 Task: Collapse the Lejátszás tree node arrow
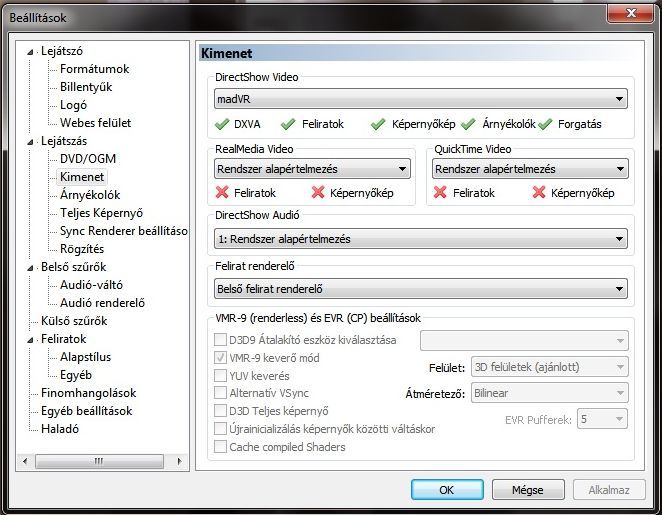point(30,142)
